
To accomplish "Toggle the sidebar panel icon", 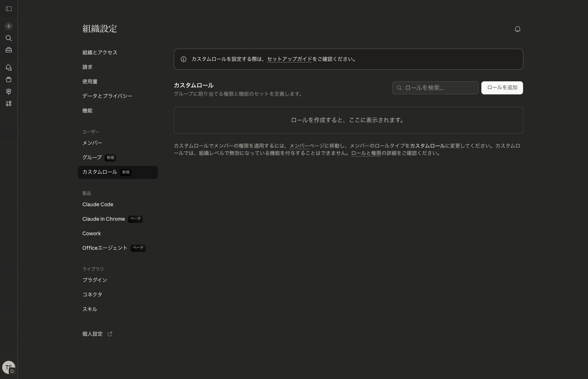I will click(x=9, y=9).
